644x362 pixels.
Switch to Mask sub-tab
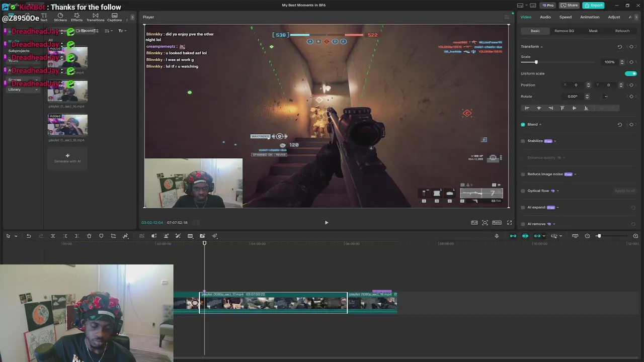(x=593, y=31)
